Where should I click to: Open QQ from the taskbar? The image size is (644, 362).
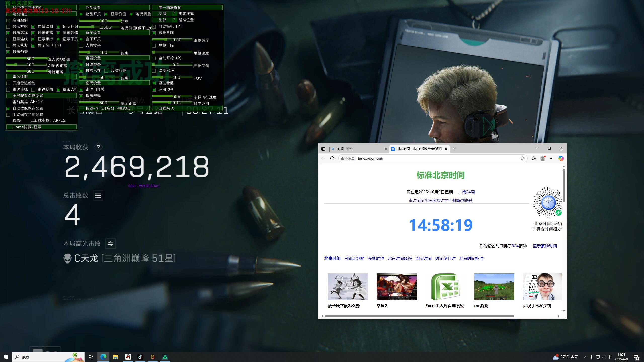[128, 357]
